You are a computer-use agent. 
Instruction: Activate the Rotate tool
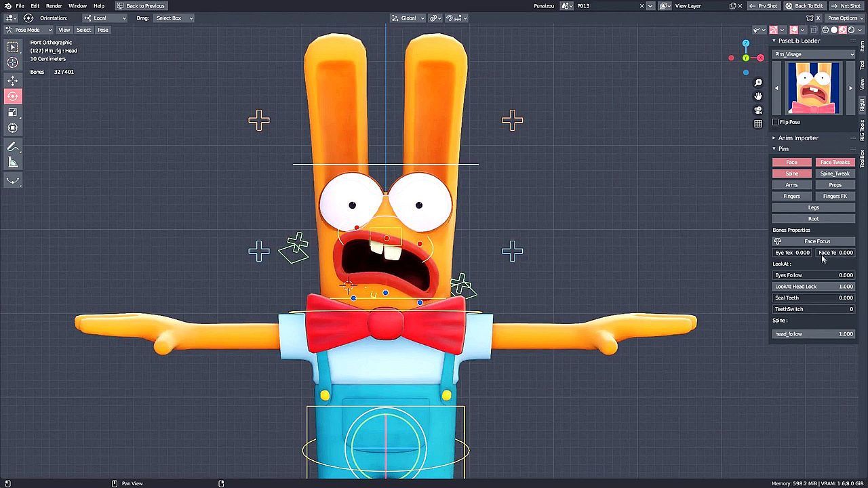click(13, 96)
